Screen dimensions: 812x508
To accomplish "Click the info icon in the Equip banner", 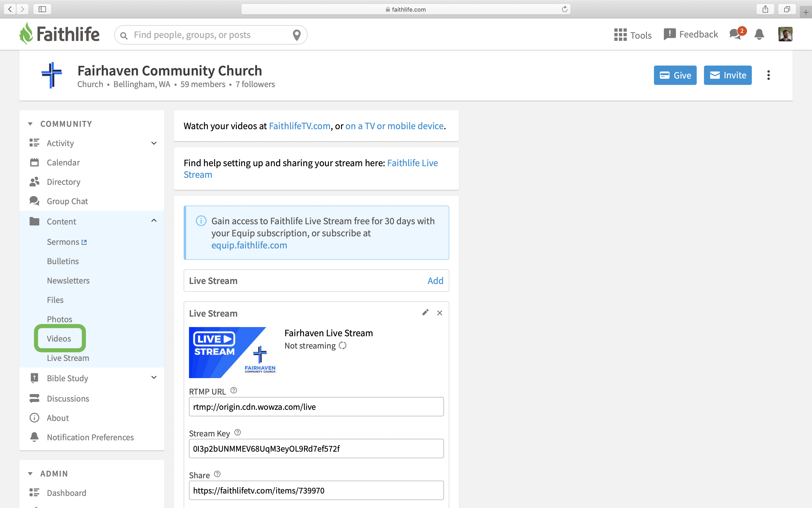I will 201,221.
